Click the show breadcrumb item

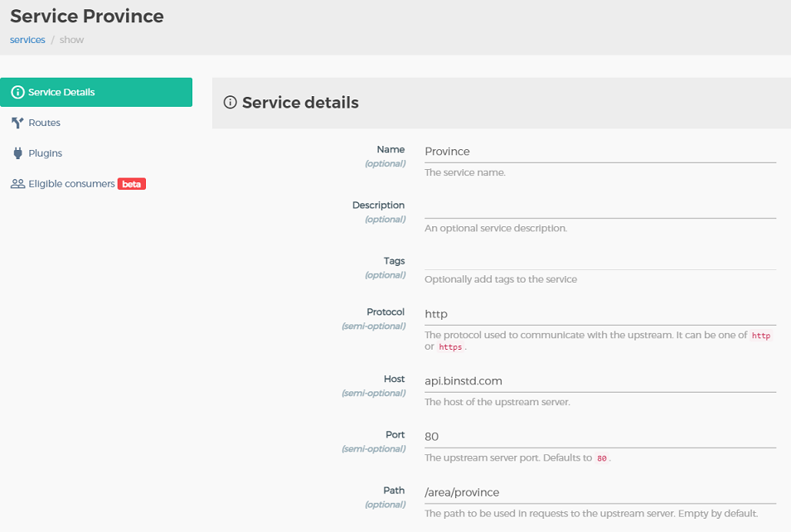click(x=71, y=40)
